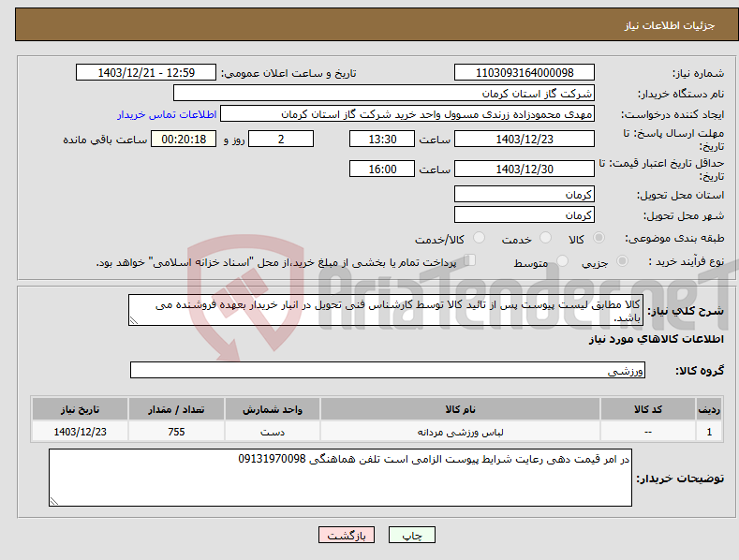Click the price validity date 1403/12/30 field
Viewport: 739px width, 560px height.
[525, 169]
